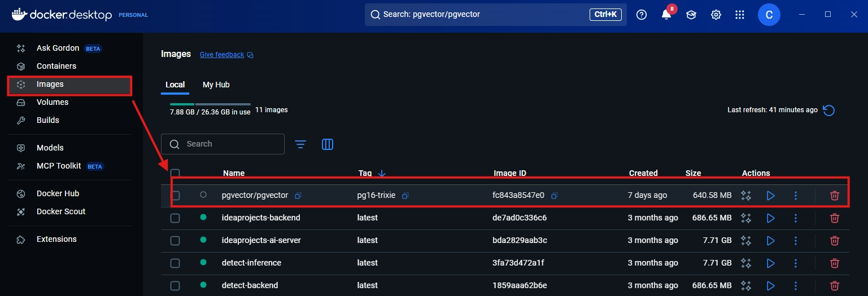The height and width of the screenshot is (296, 868).
Task: Open the ideaprojects-ai-server image name
Action: pos(261,240)
